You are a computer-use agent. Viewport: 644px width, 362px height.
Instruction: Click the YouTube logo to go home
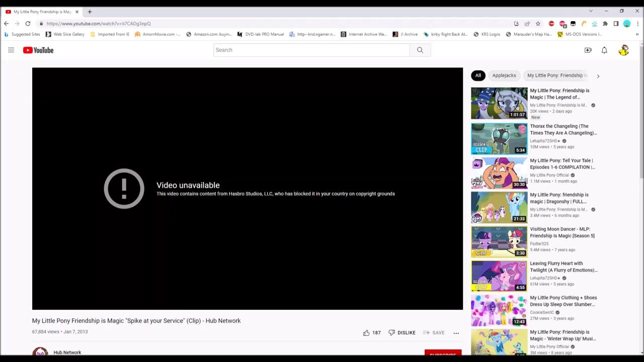(x=38, y=50)
